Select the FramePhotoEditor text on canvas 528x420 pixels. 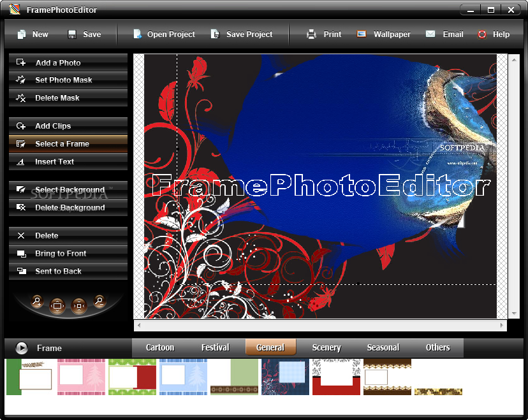click(321, 185)
